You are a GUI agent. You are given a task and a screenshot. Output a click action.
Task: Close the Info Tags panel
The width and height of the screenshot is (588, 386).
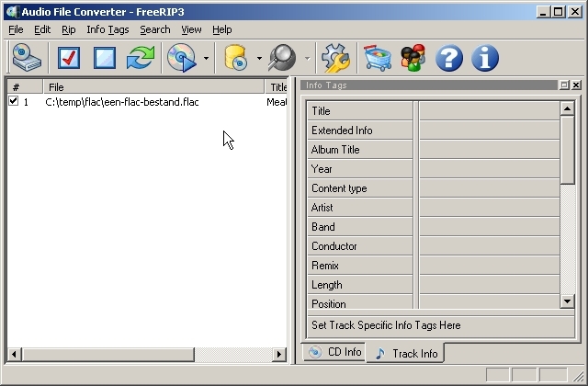(576, 85)
